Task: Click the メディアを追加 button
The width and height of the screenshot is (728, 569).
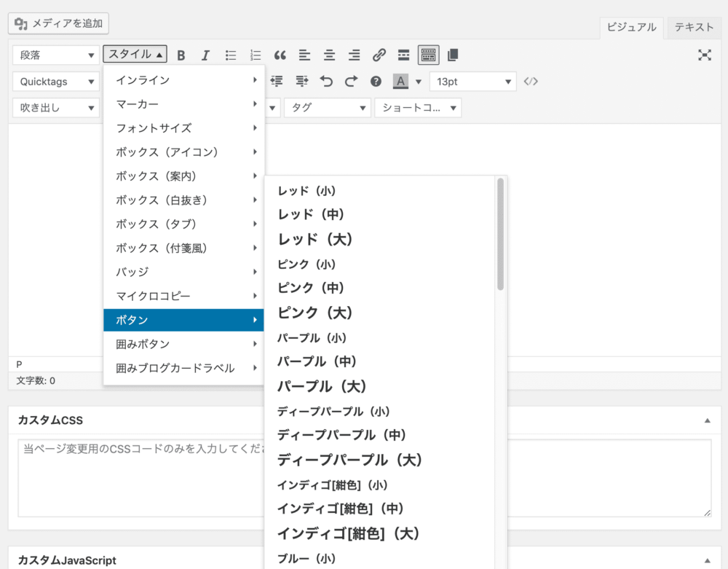Action: (x=58, y=23)
